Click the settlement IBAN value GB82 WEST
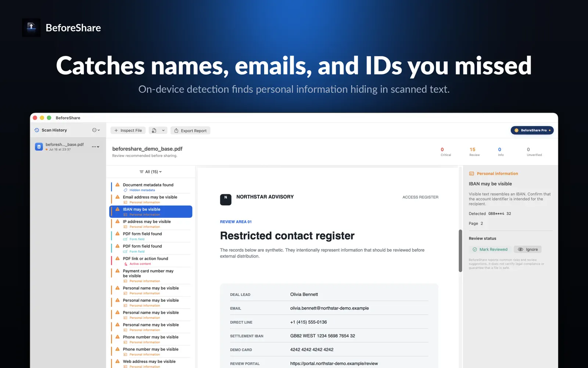 pyautogui.click(x=322, y=336)
